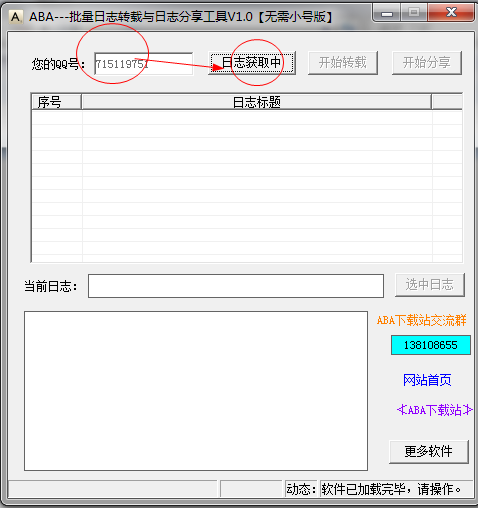Screen dimensions: 478x508
Task: Click the 日志标题 column header
Action: click(x=256, y=102)
